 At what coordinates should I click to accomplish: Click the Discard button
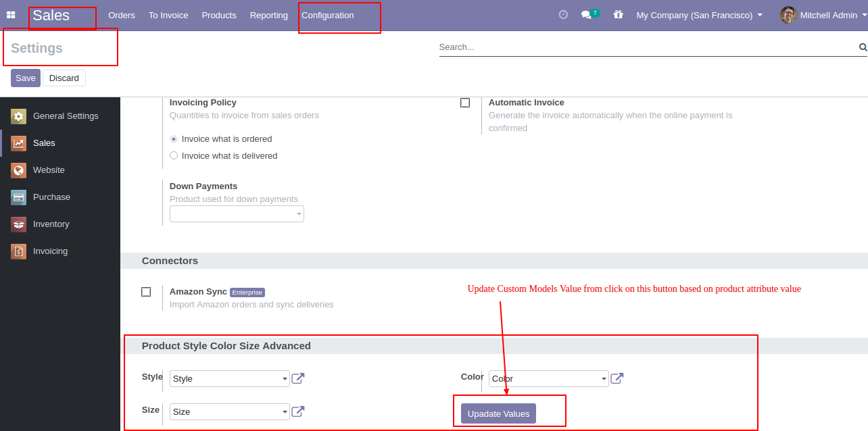(x=64, y=78)
